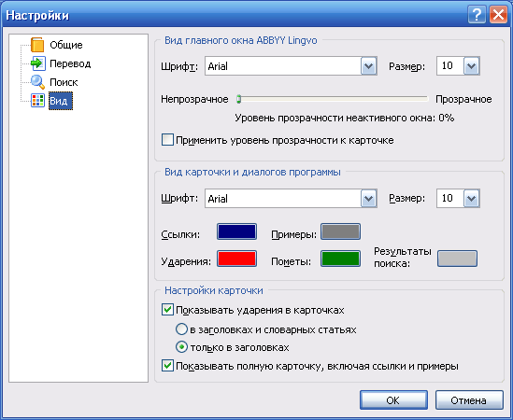
Task: Uncheck Показывать полную карточку checkbox
Action: (x=167, y=366)
